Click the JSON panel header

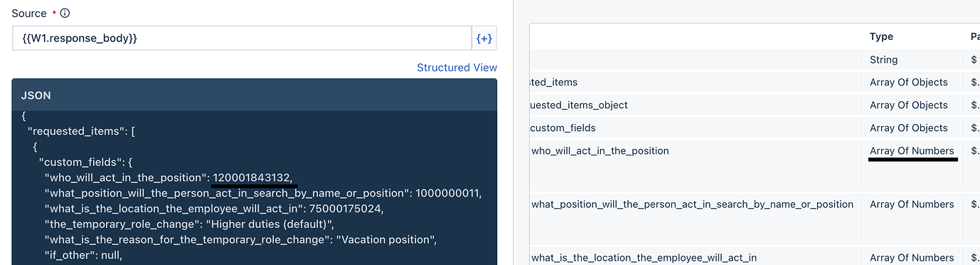click(254, 95)
